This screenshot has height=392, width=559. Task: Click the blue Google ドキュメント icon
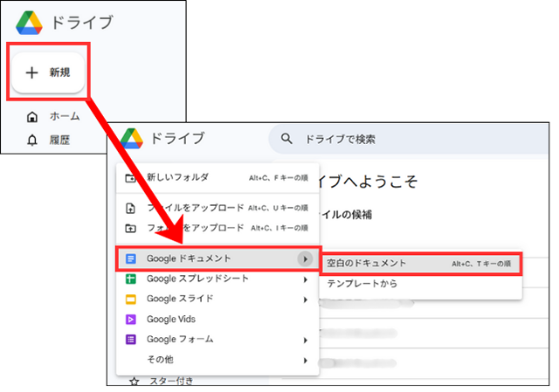point(130,258)
